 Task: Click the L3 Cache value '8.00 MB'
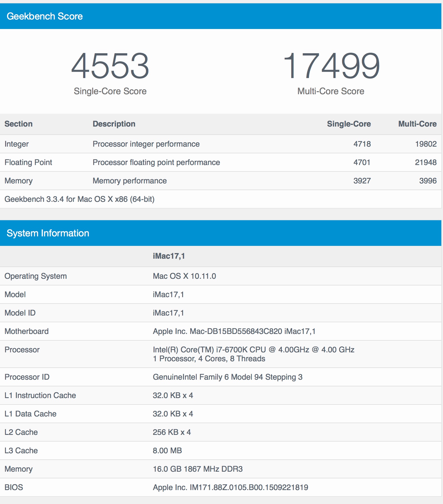point(167,450)
